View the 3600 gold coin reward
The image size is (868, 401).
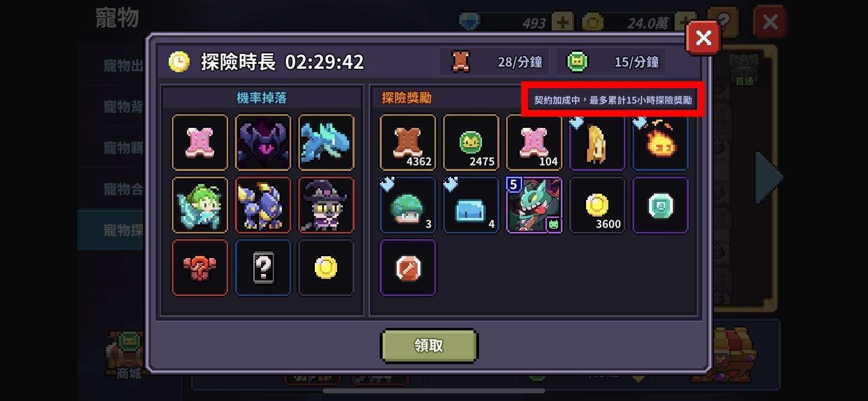597,205
